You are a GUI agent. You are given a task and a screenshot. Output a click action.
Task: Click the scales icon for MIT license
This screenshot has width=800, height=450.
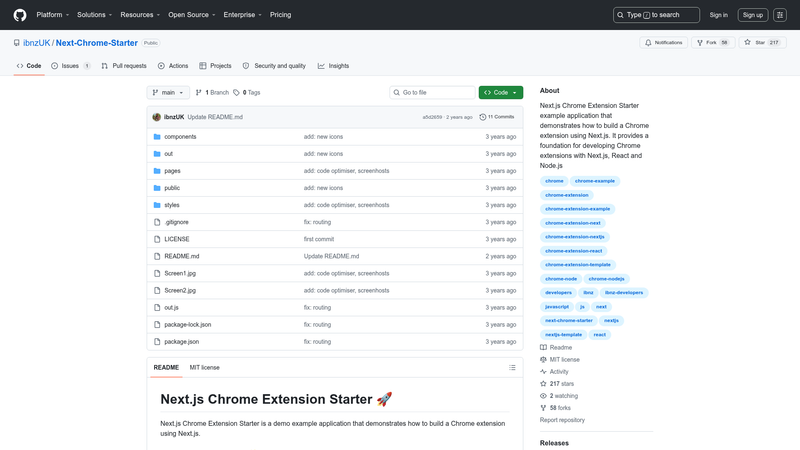click(x=543, y=360)
